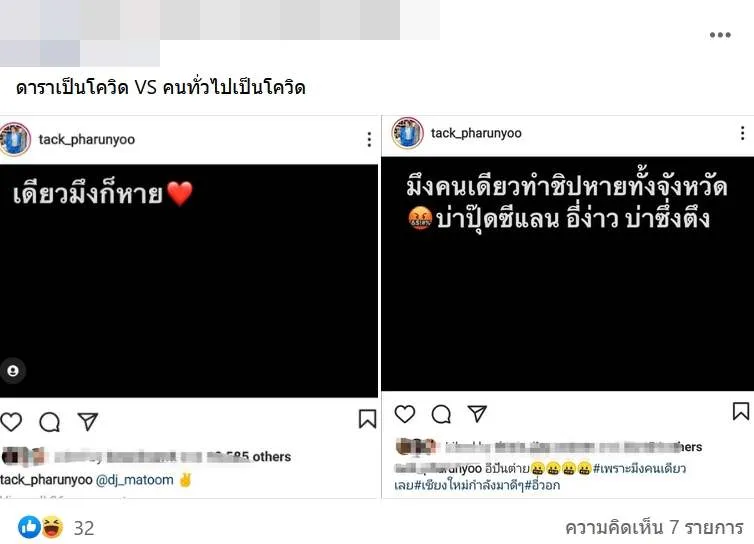Image resolution: width=754 pixels, height=544 pixels.
Task: Open comment bubble on the right Instagram post
Action: (441, 414)
